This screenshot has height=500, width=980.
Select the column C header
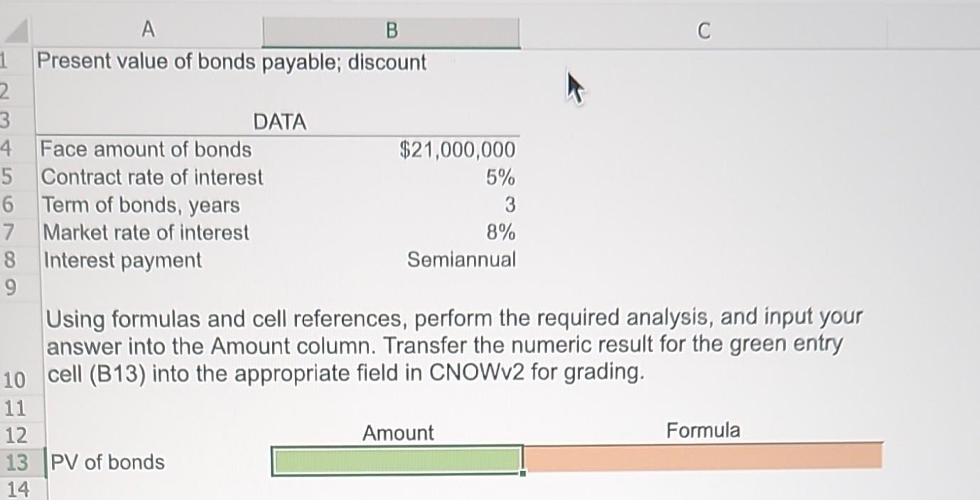pos(703,31)
